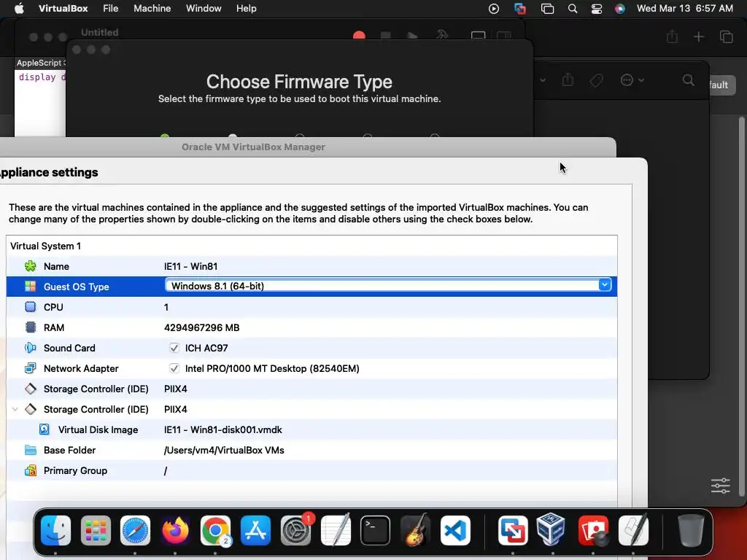Image resolution: width=747 pixels, height=560 pixels.
Task: Uncheck the ICH AC97 sound card checkbox
Action: (x=174, y=348)
